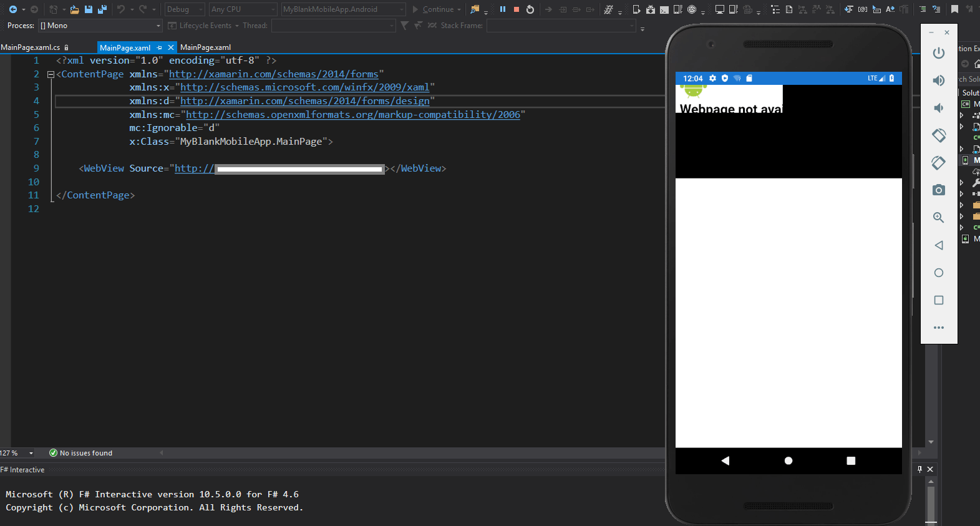This screenshot has width=980, height=526.
Task: Click Continue debugging button
Action: (432, 9)
